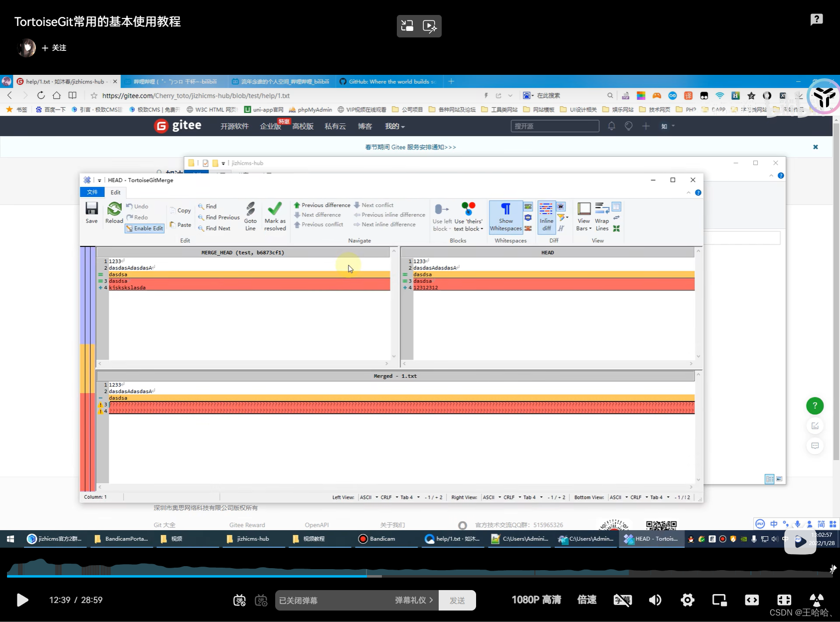Open bilibili player settings gear
This screenshot has height=622, width=840.
tap(687, 600)
